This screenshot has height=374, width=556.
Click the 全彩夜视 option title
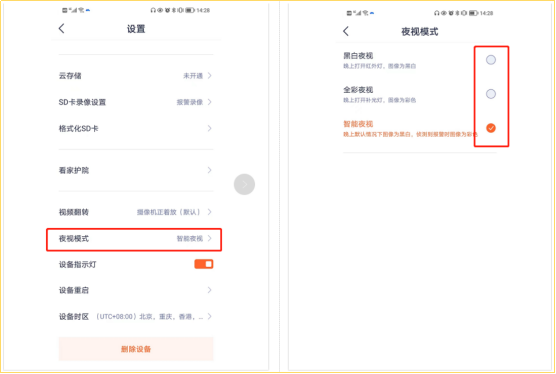pos(358,90)
